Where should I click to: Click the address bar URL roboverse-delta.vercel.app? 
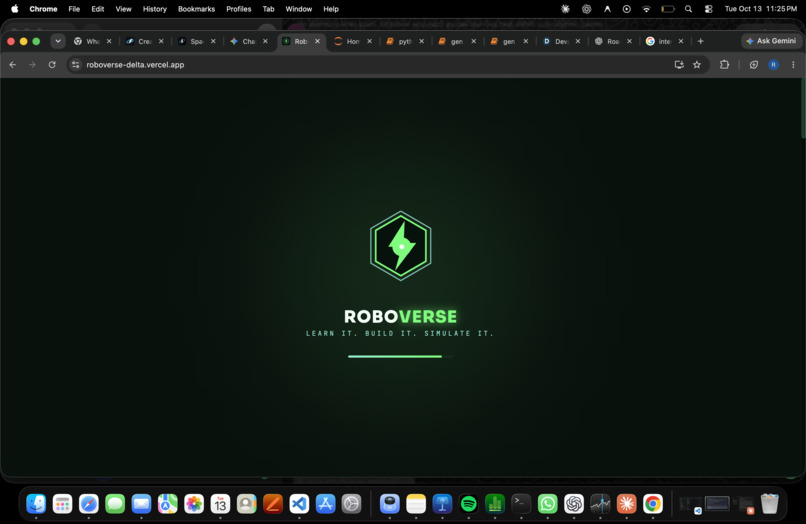tap(135, 65)
